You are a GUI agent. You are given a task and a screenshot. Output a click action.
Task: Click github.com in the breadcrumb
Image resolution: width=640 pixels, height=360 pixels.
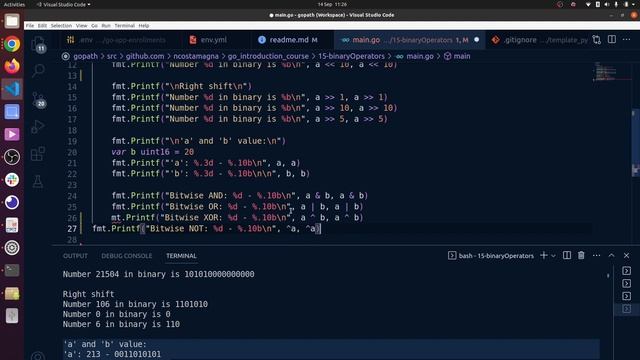(x=145, y=56)
